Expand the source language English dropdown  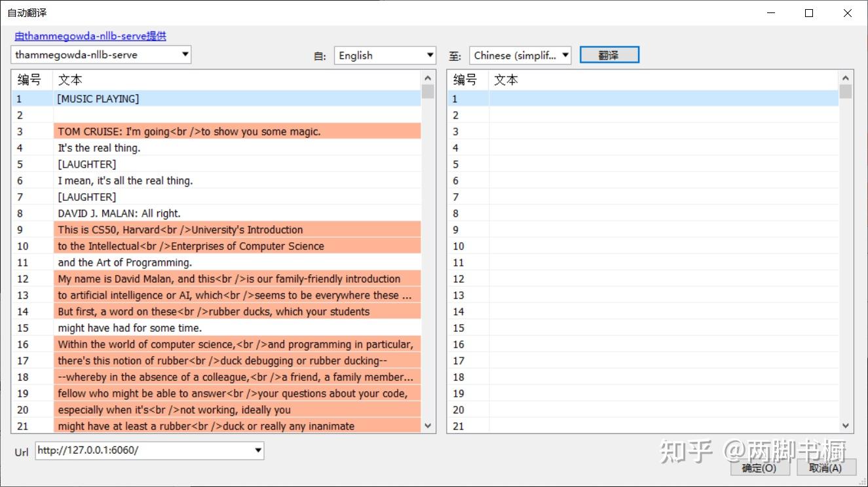385,56
